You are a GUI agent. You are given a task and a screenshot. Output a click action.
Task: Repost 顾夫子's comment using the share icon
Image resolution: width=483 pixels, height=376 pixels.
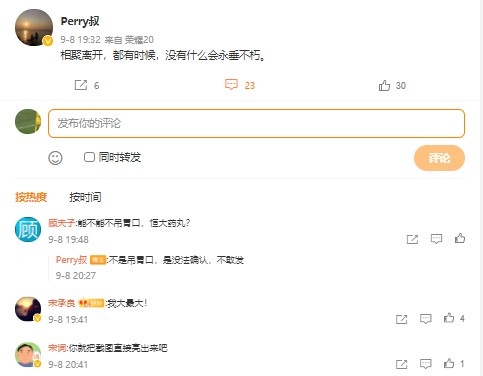pyautogui.click(x=412, y=239)
